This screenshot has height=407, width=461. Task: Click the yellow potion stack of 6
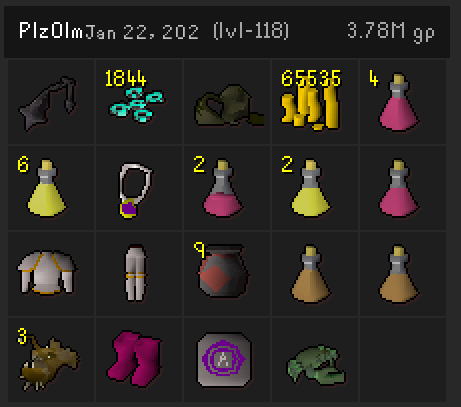tap(47, 188)
